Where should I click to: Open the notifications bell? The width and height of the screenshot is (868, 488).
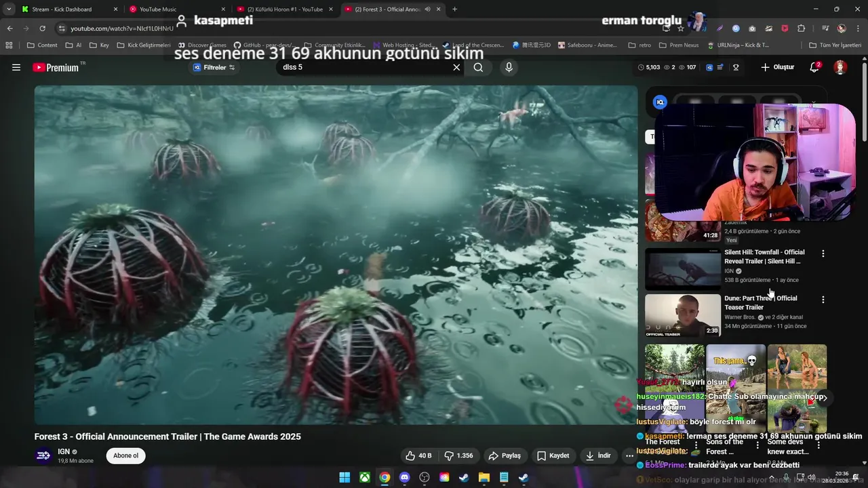(814, 67)
